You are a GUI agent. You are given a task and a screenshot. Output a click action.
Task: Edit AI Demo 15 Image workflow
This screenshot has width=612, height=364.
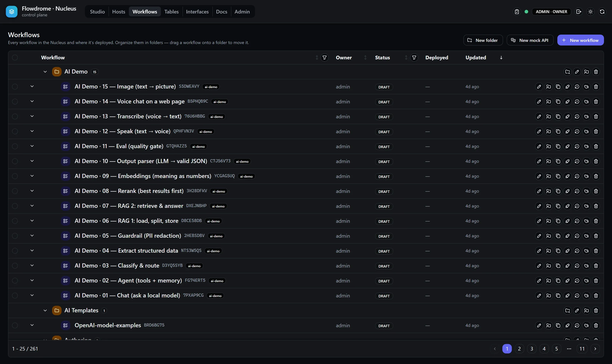pyautogui.click(x=539, y=87)
